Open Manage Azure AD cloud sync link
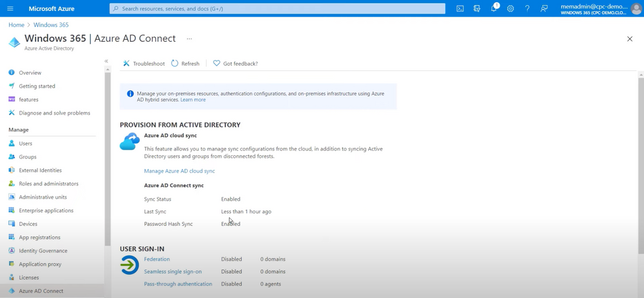644x298 pixels. pyautogui.click(x=179, y=171)
